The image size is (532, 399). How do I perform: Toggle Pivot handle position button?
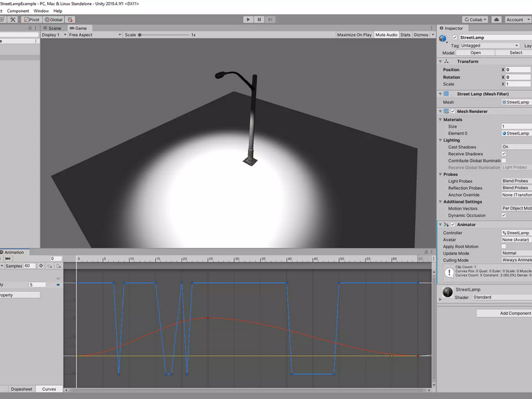31,20
